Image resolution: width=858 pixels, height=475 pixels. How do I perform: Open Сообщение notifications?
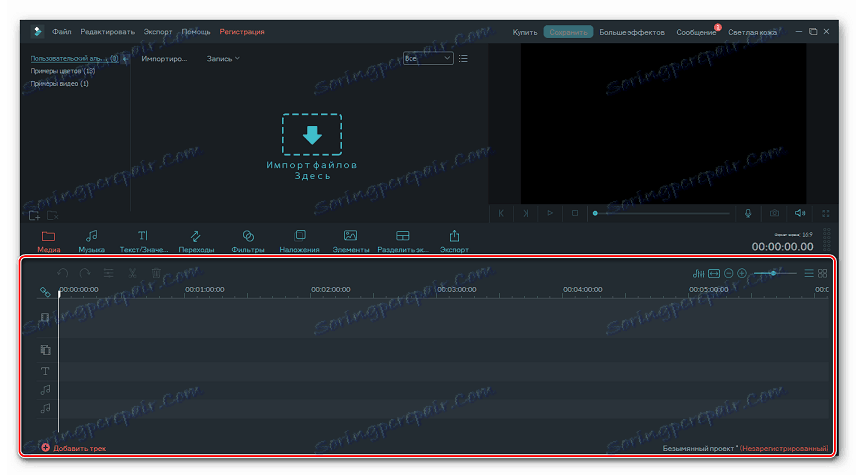pos(696,32)
